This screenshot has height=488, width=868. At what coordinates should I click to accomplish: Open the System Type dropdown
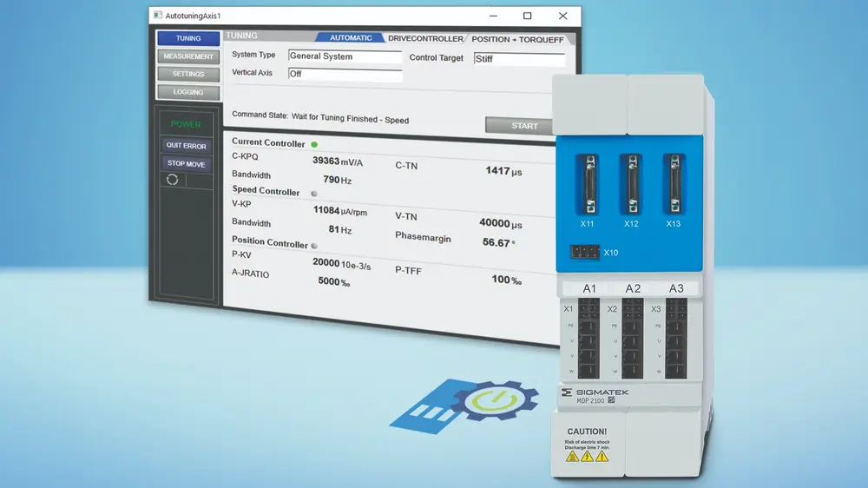(x=345, y=56)
